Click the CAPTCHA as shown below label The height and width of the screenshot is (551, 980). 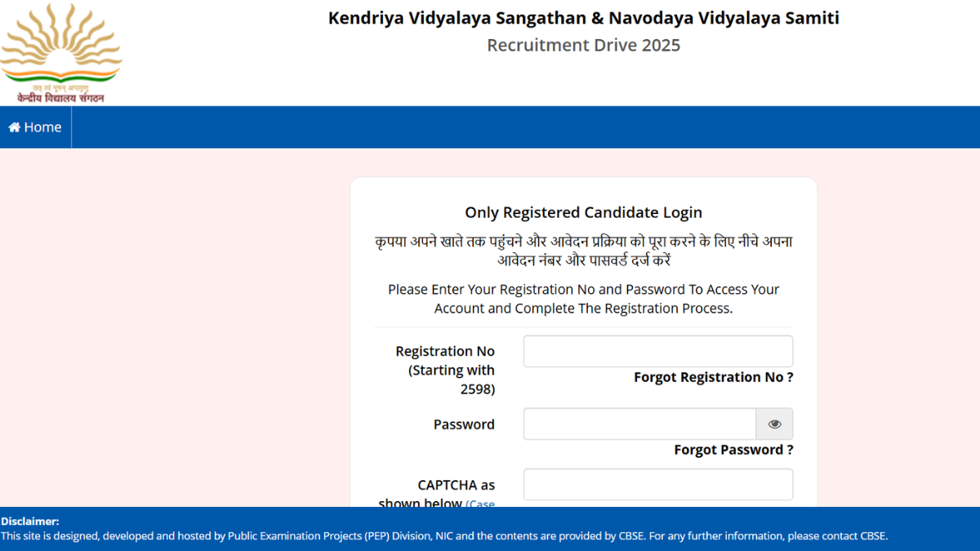456,486
